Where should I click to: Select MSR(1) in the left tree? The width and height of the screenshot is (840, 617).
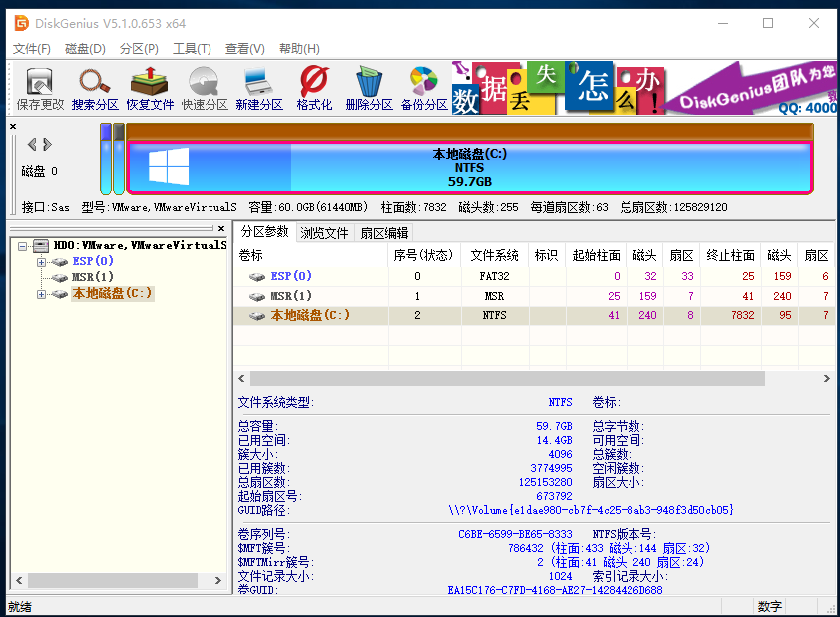coord(93,277)
